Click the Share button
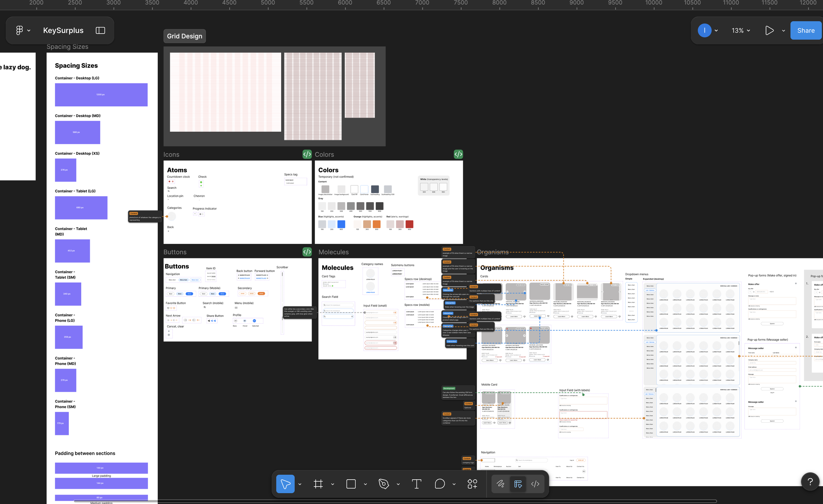 point(805,30)
